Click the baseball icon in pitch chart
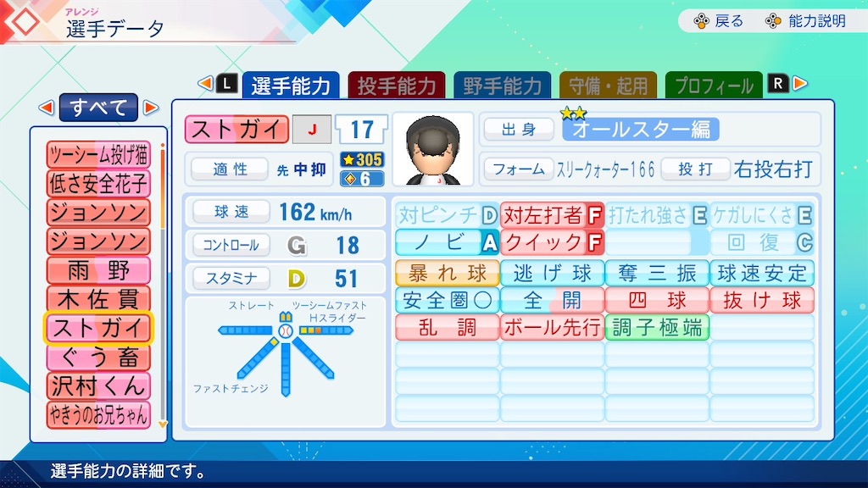868x488 pixels. click(x=286, y=331)
